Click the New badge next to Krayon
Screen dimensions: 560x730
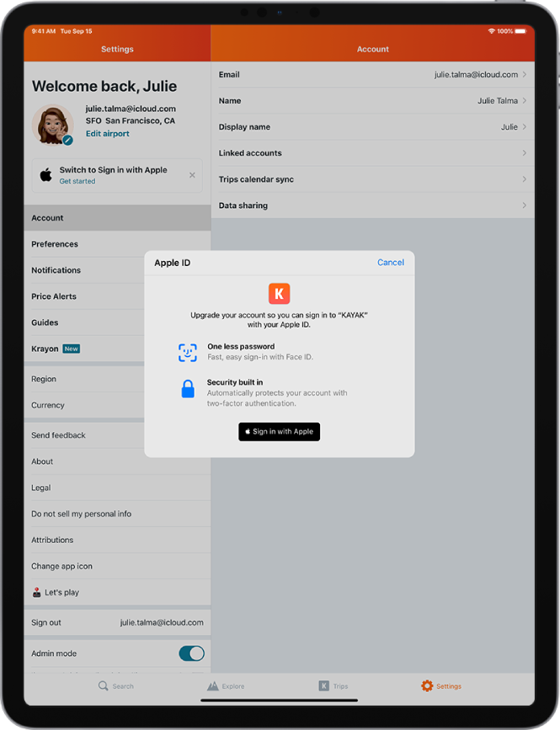72,349
